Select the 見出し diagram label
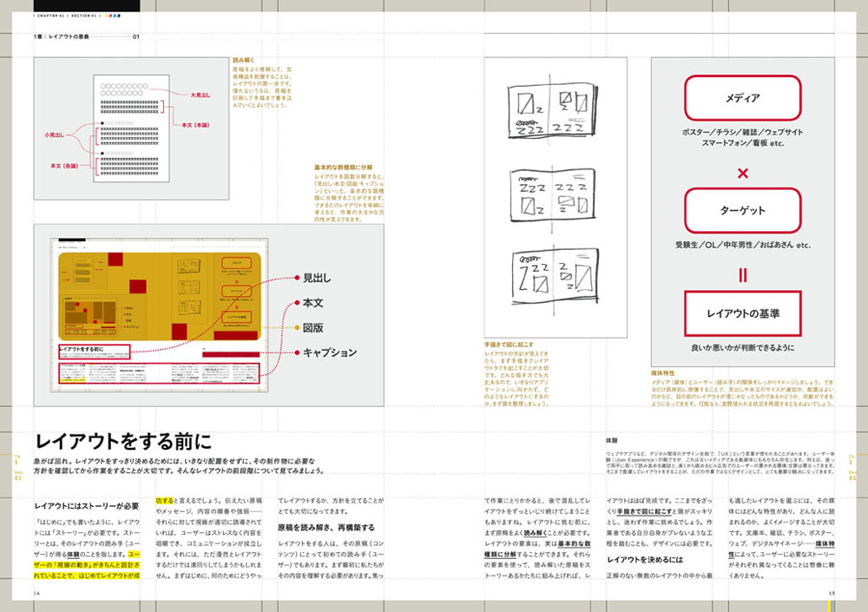868x612 pixels. (x=317, y=278)
